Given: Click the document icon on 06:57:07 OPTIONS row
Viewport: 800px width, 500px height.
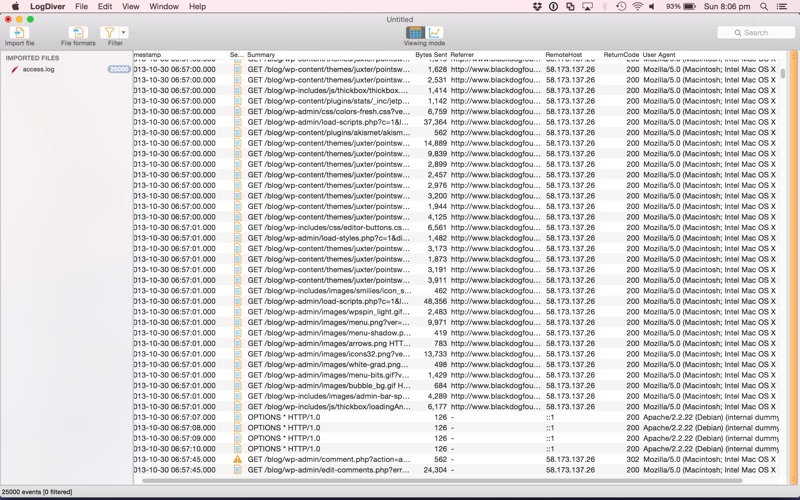Looking at the screenshot, I should pos(237,417).
